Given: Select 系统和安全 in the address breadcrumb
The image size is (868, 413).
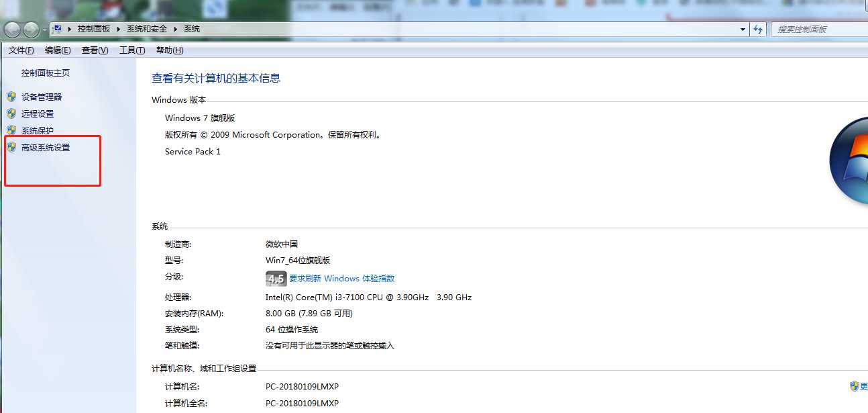Looking at the screenshot, I should point(147,30).
